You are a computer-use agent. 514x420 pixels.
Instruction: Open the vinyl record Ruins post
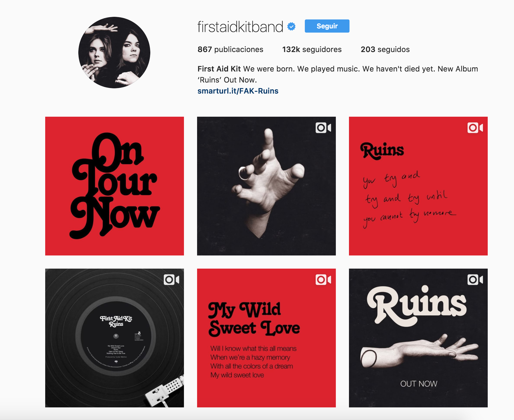(115, 338)
